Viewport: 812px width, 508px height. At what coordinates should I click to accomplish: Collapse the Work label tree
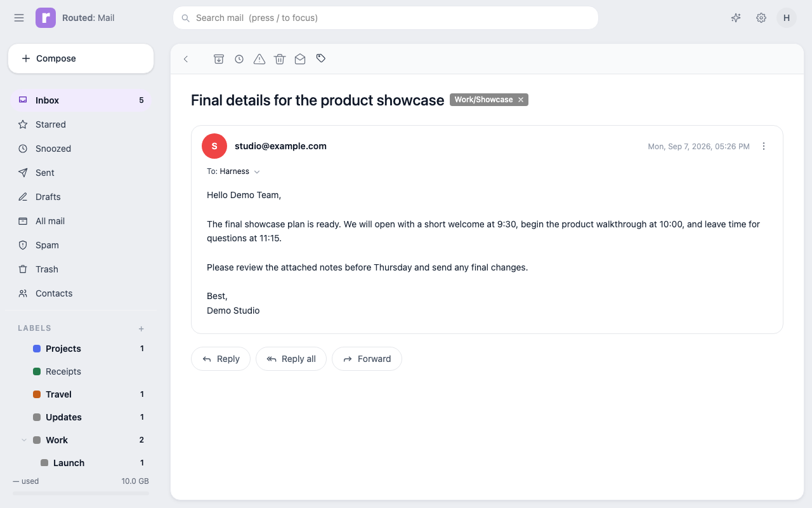click(24, 440)
